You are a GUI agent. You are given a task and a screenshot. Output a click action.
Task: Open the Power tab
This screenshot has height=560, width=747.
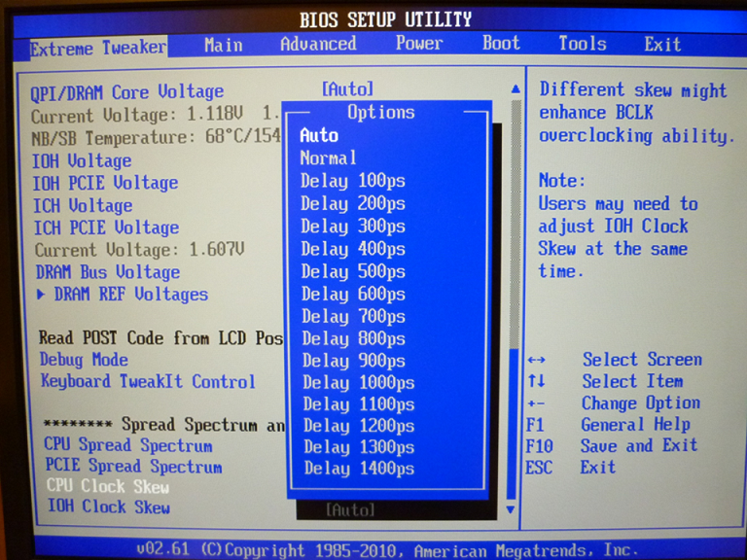419,43
